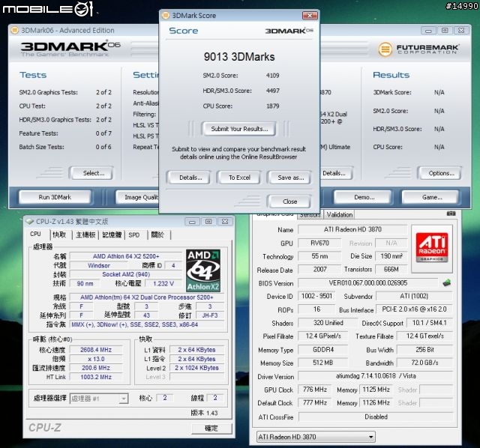Click the GPU-Z Name field ATI Radeon HD 3870

(352, 229)
